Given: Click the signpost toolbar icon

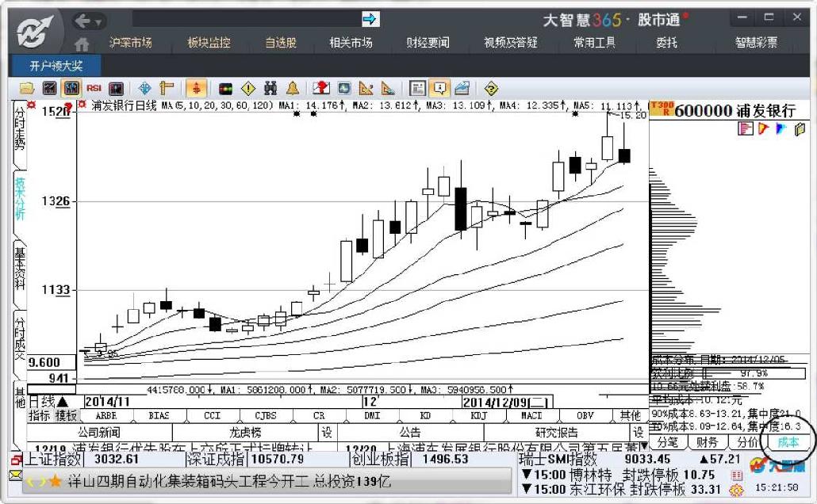Looking at the screenshot, I should (x=167, y=89).
